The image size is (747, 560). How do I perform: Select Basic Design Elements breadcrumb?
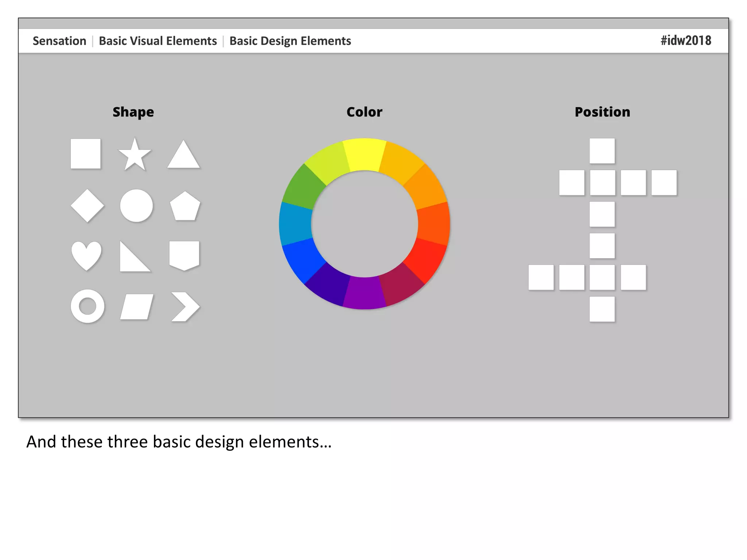click(x=290, y=41)
